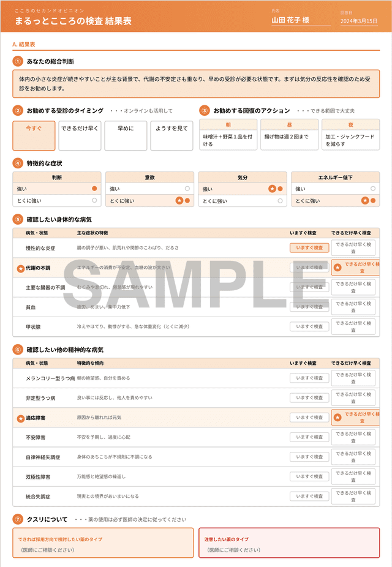The image size is (392, 567).
Task: Click the star icon beside 適応障害
Action: click(21, 418)
